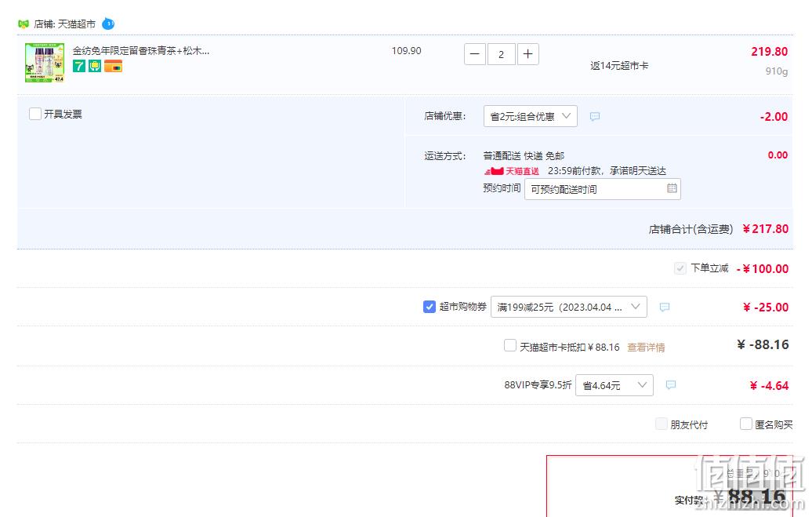Click the ¥-4.64 VIP discount amount
Viewport: 812px width, 517px height.
tap(769, 386)
